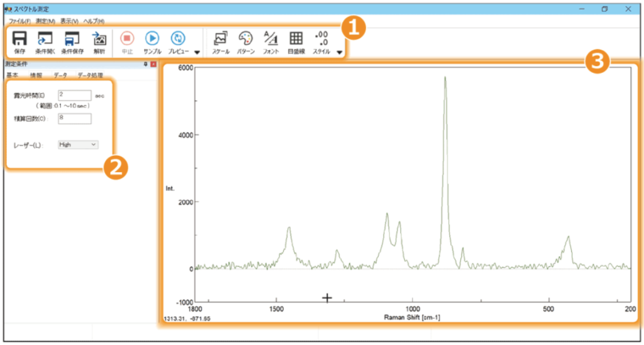
Task: Switch to the データ処理 tab
Action: (90, 75)
